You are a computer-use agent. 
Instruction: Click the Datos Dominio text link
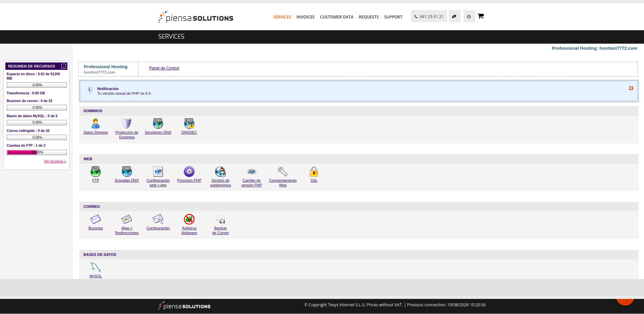coord(96,132)
